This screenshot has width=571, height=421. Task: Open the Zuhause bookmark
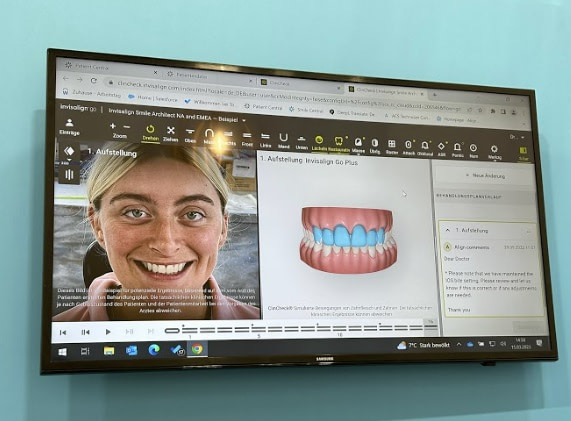[92, 93]
